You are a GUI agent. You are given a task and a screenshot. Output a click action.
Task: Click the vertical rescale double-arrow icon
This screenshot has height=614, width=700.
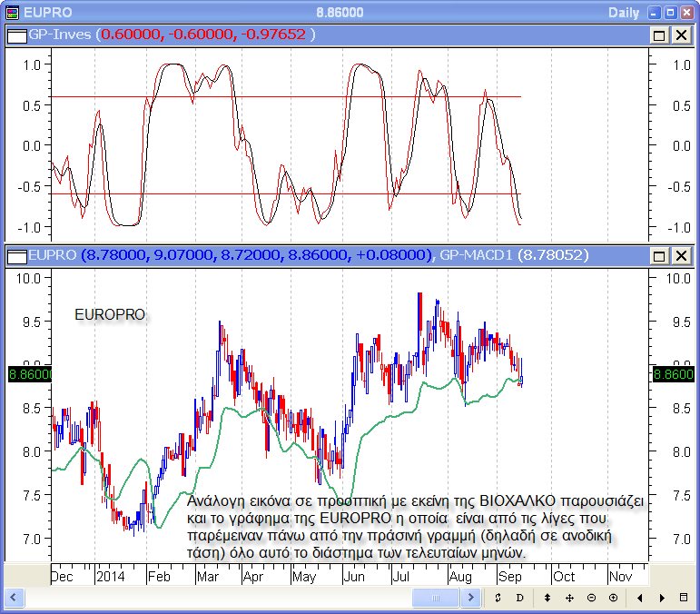point(547,598)
